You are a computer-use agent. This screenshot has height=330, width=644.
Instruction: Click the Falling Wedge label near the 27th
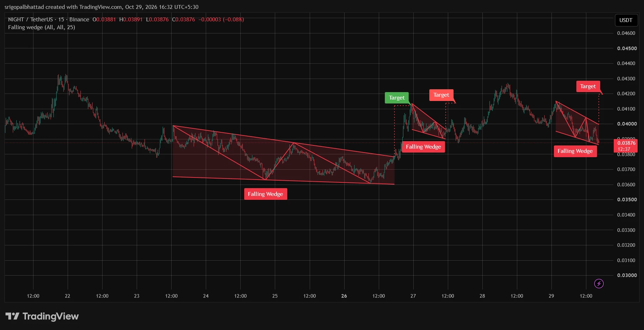(x=423, y=147)
